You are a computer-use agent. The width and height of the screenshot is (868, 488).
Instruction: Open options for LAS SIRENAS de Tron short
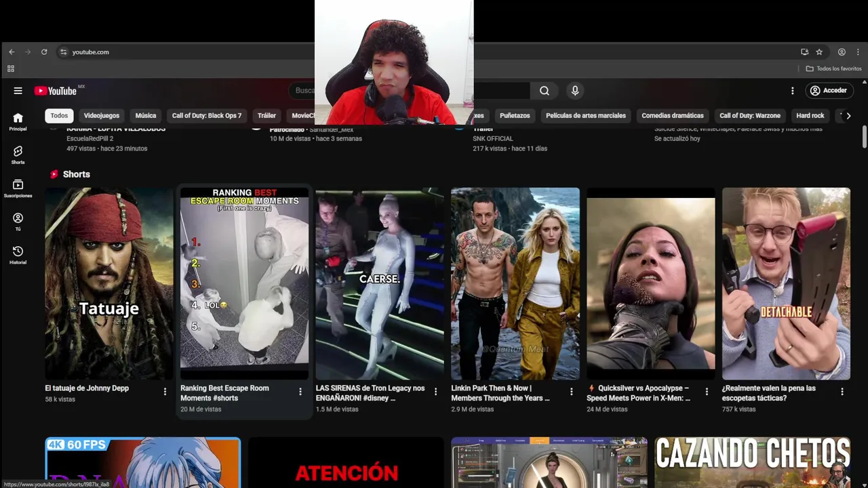436,392
